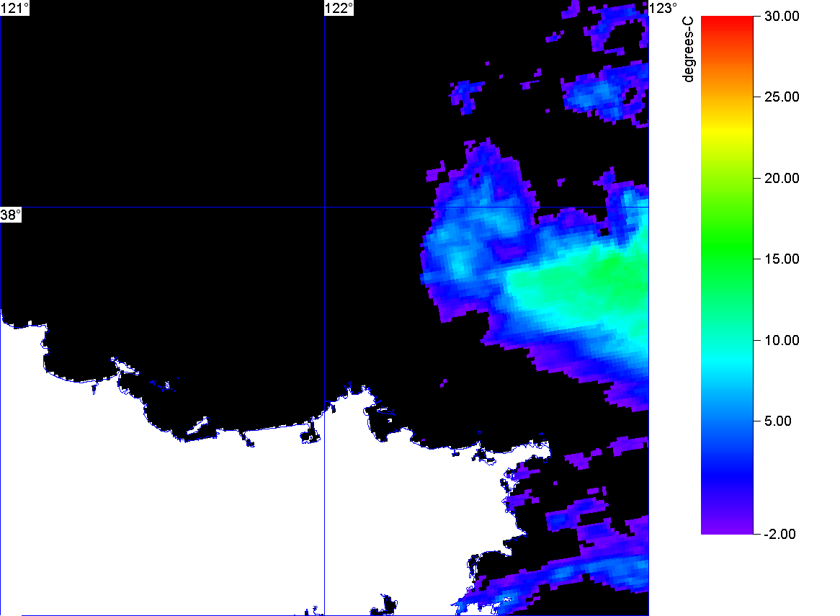Click the temperature color scale bar
Image resolution: width=840 pixels, height=616 pixels.
coord(727,274)
